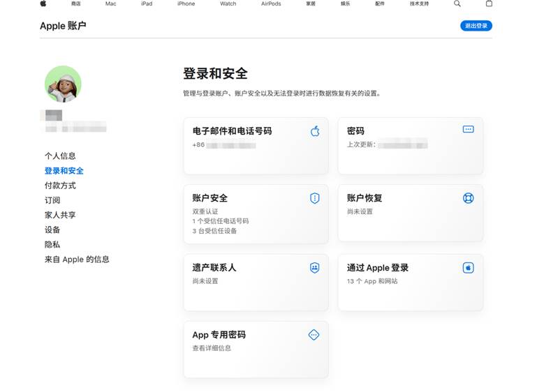This screenshot has height=392, width=537.
Task: Click the diamond icon on App 专用密码 card
Action: tap(314, 335)
